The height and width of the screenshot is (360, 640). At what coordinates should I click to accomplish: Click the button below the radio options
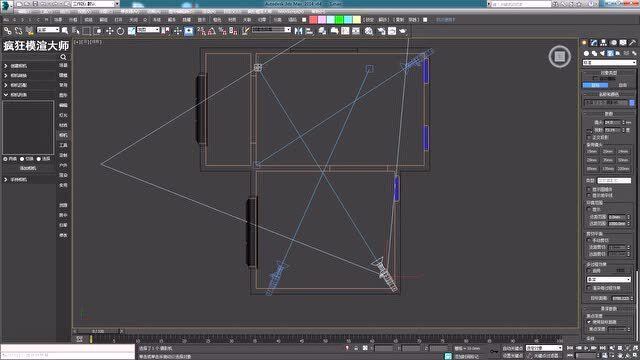click(28, 168)
